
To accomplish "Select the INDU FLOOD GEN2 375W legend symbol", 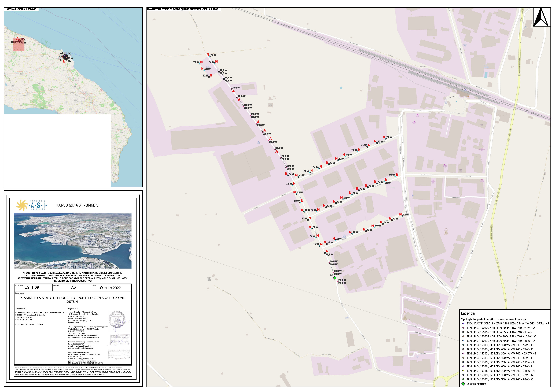I will 463,324.
